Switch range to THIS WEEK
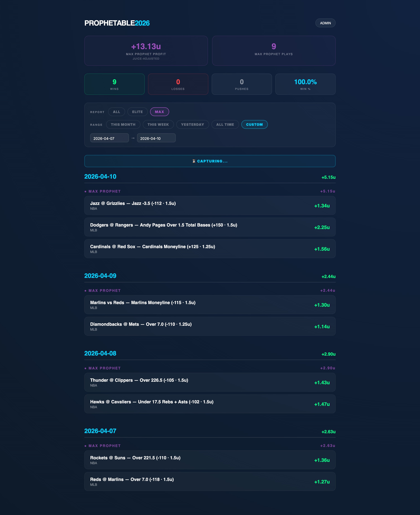The height and width of the screenshot is (515, 420). coord(158,124)
